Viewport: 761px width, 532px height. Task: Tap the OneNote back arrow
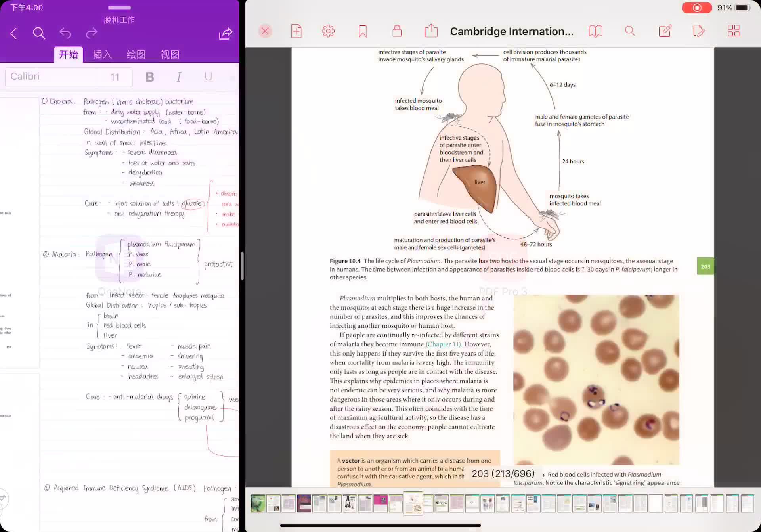click(13, 33)
